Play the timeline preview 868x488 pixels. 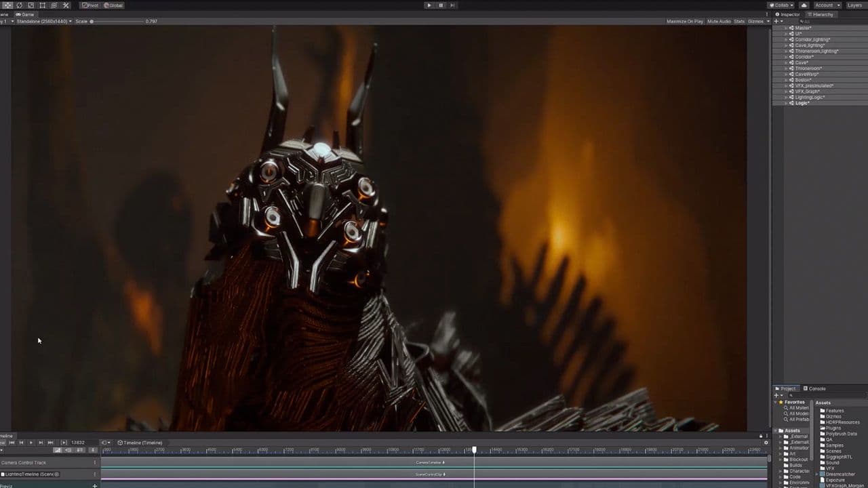point(31,443)
